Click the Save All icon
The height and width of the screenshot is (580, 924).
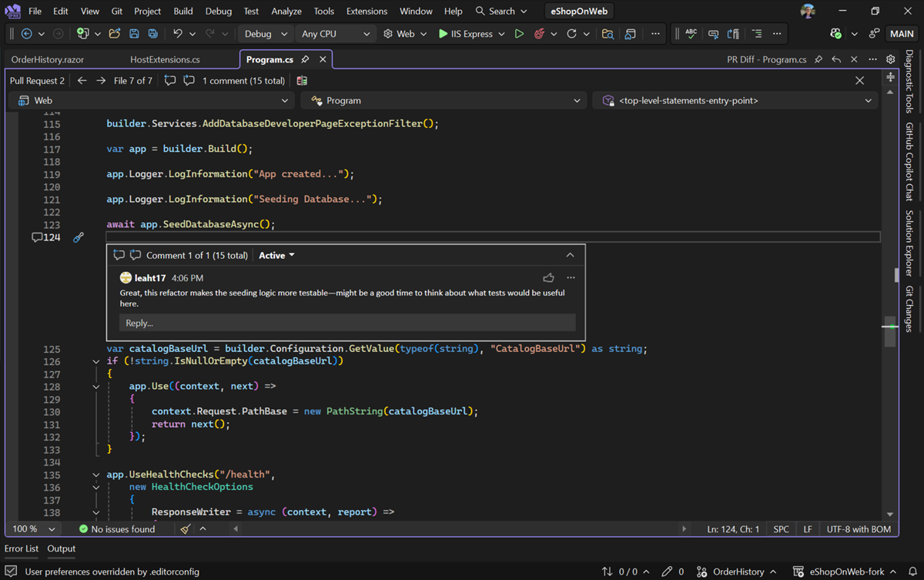(x=153, y=34)
